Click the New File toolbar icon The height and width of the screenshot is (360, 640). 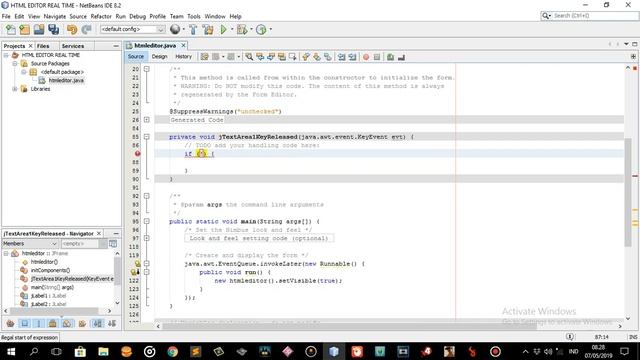11,29
